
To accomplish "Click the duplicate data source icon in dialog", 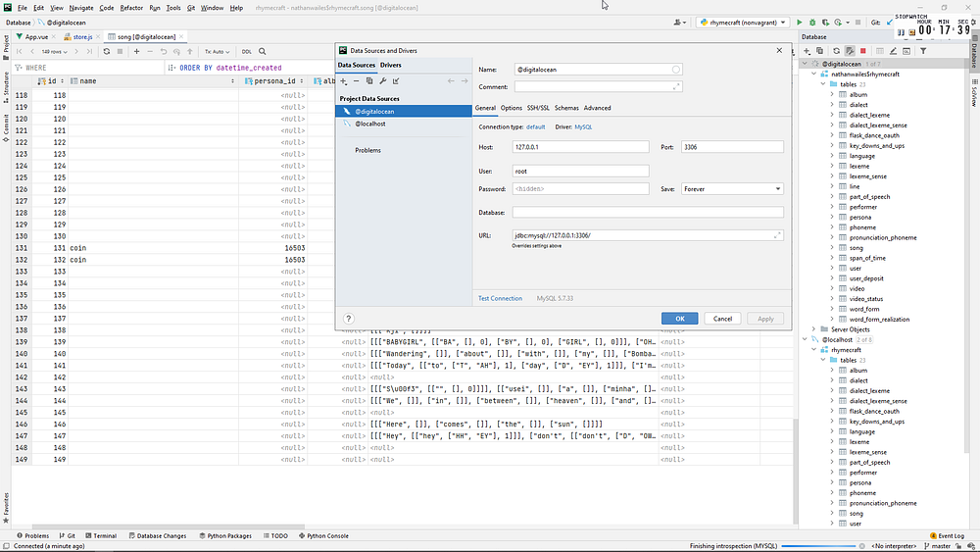I will click(x=369, y=81).
